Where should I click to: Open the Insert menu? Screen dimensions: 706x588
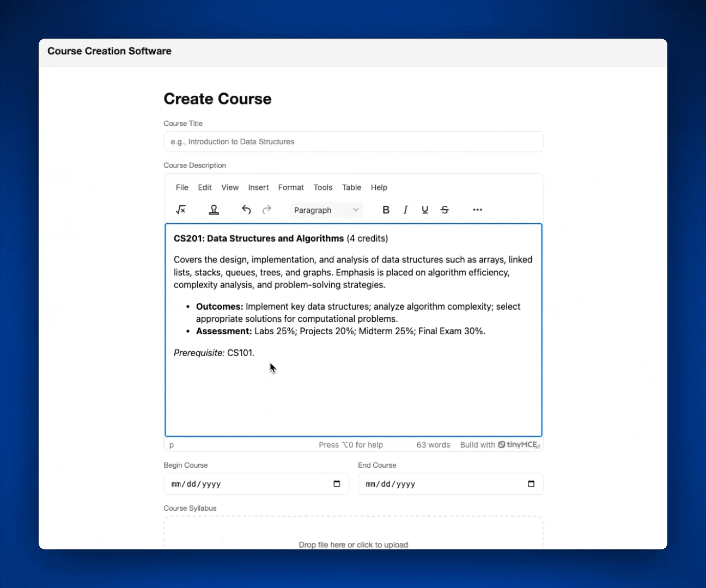tap(258, 187)
